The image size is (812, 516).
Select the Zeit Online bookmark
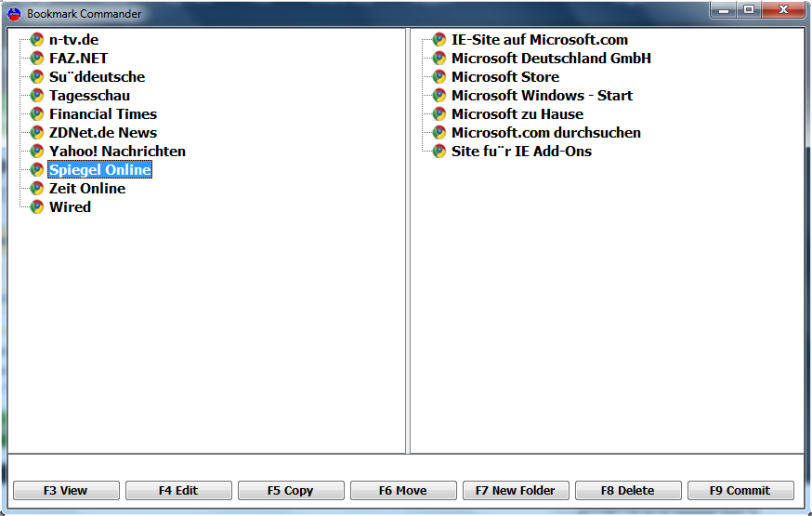(86, 189)
